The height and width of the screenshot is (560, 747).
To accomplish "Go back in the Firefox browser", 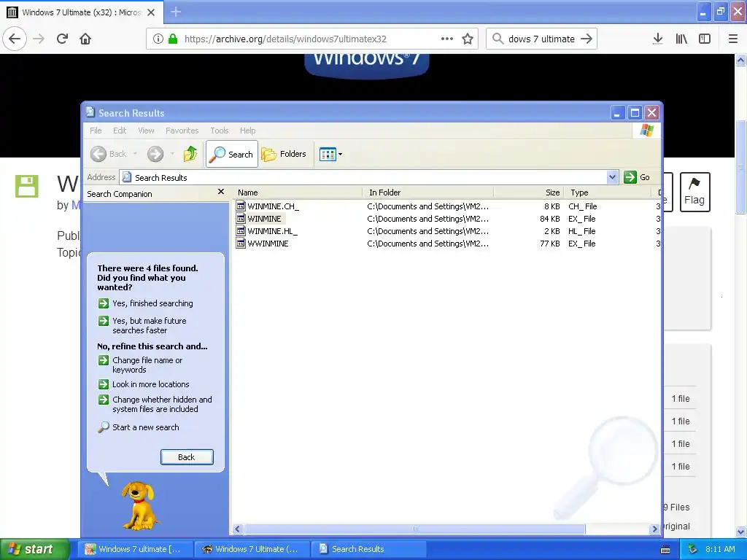I will pos(15,39).
